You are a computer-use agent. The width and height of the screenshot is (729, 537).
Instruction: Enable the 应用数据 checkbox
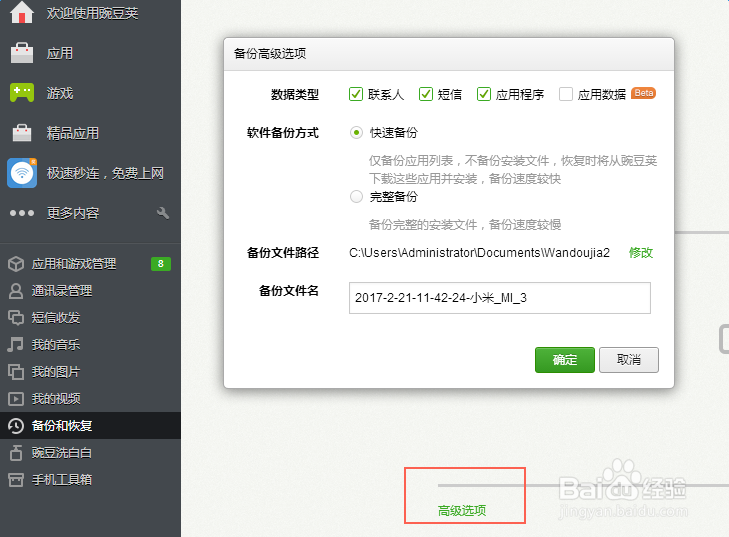[566, 94]
